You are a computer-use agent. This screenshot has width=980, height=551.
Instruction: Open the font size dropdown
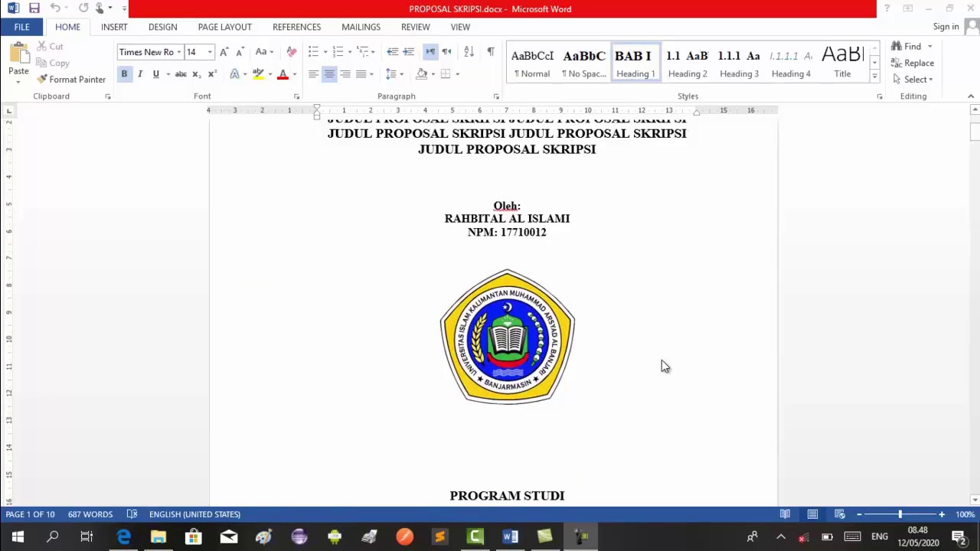tap(210, 52)
